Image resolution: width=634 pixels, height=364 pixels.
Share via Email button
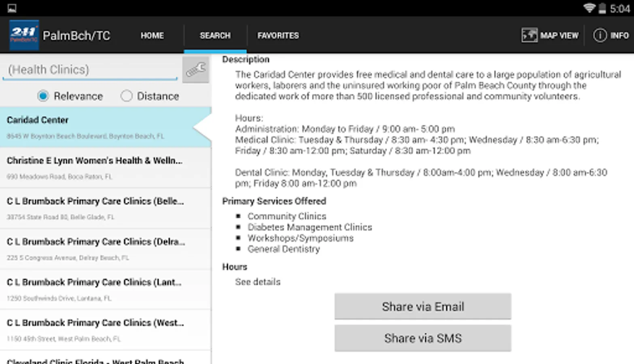tap(423, 307)
